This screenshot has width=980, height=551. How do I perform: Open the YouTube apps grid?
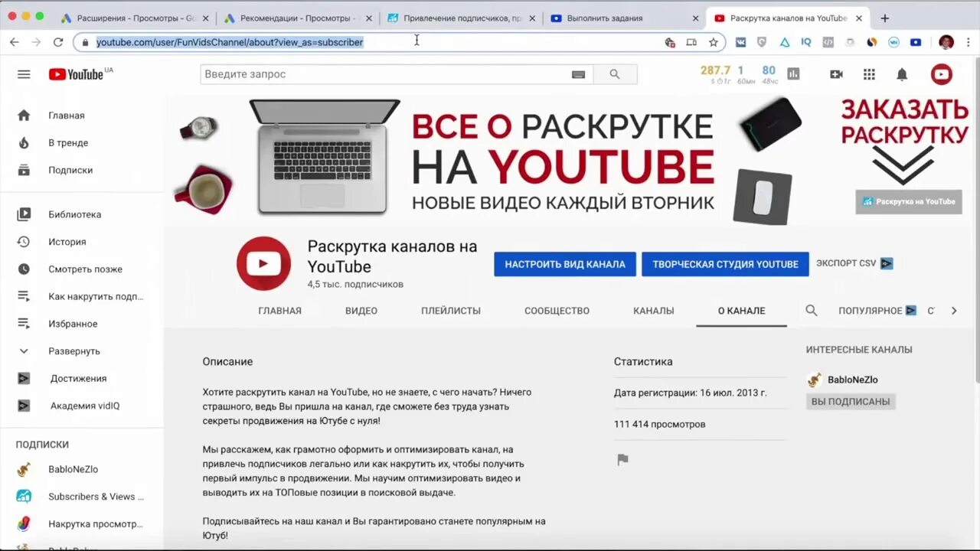click(869, 74)
